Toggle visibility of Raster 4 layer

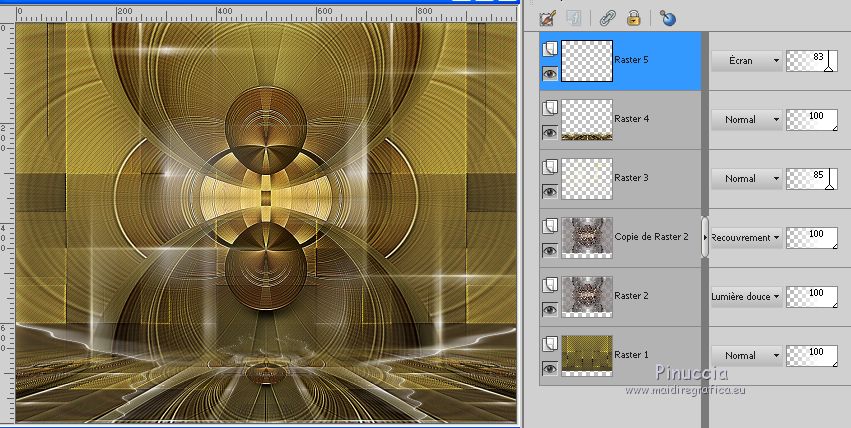[x=548, y=132]
